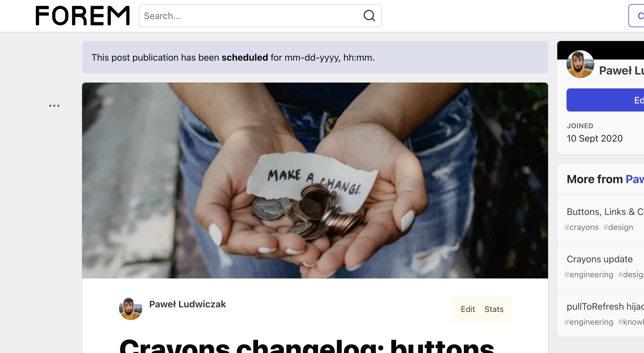Click Paweł's sidebar profile avatar
644x353 pixels.
pyautogui.click(x=580, y=64)
